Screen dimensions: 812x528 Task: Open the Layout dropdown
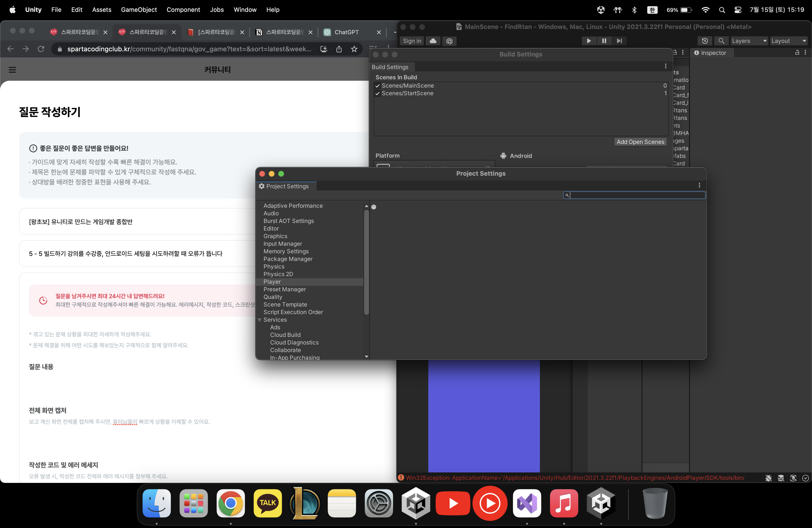[789, 41]
